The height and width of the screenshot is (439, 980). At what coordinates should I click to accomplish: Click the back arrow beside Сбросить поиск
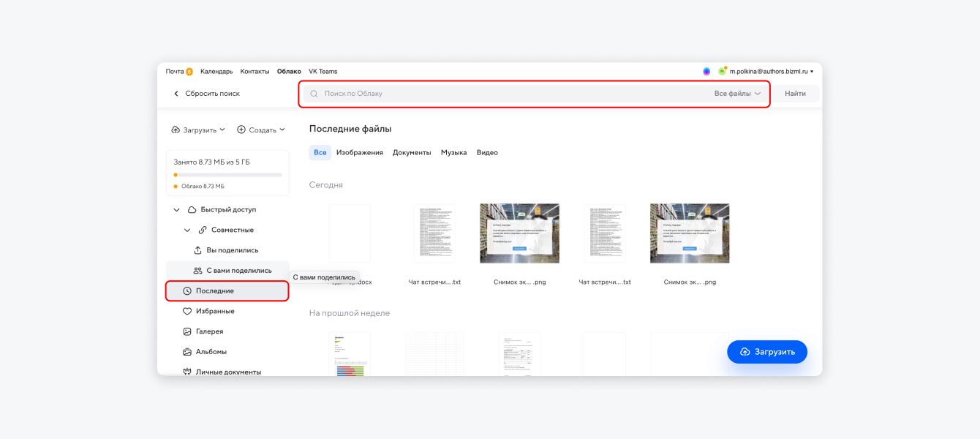coord(176,94)
